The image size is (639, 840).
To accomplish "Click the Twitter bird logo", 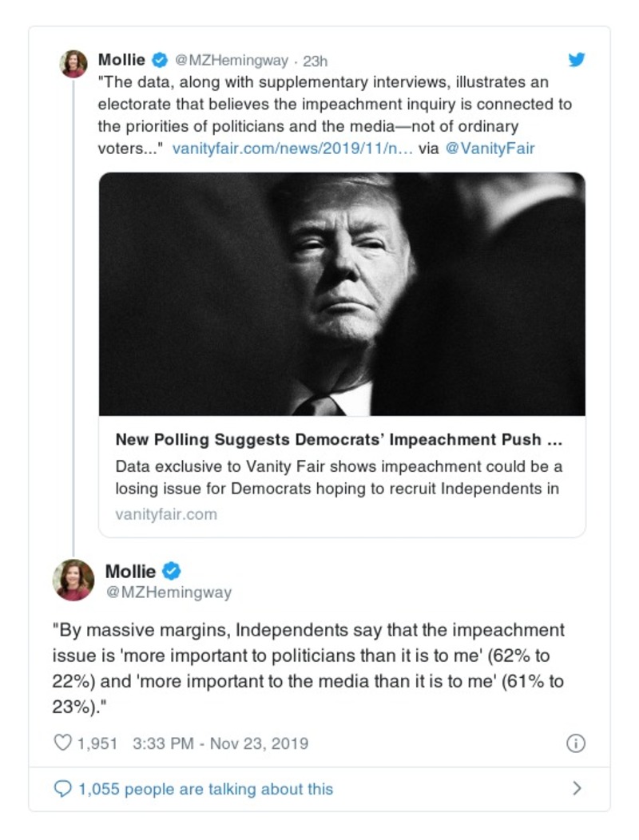I will click(576, 60).
